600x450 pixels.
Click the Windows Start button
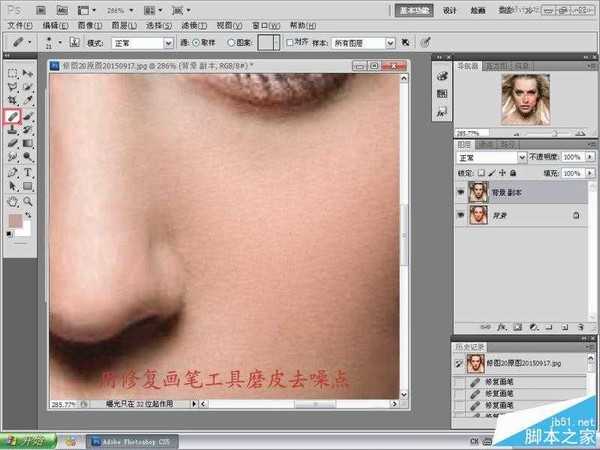click(28, 441)
